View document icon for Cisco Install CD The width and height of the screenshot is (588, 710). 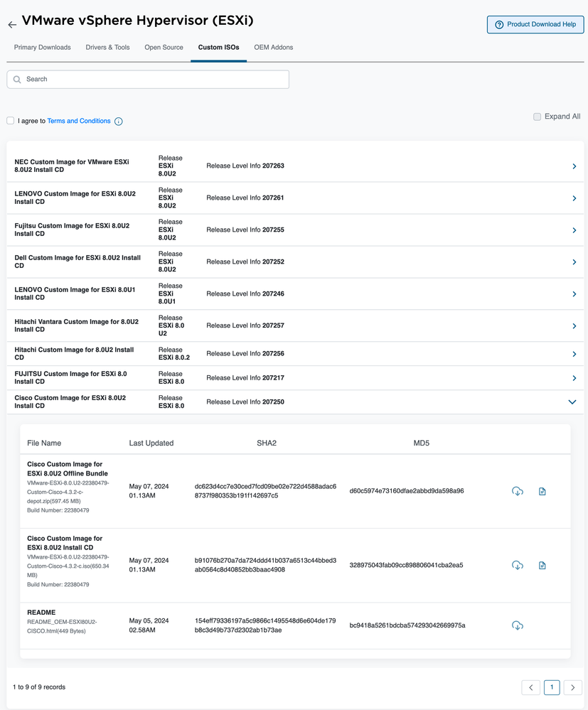pos(542,565)
